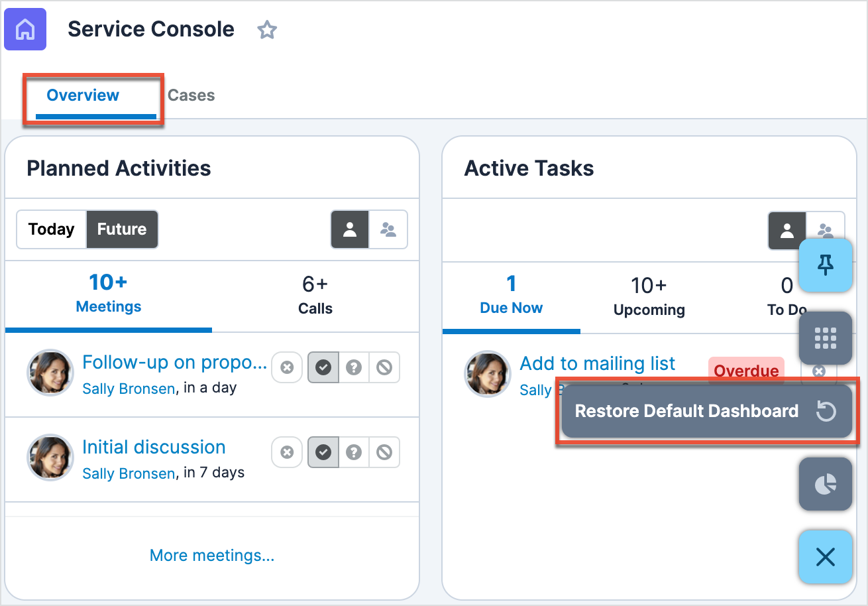
Task: Switch Planned Activities to the Future view
Action: 122,229
